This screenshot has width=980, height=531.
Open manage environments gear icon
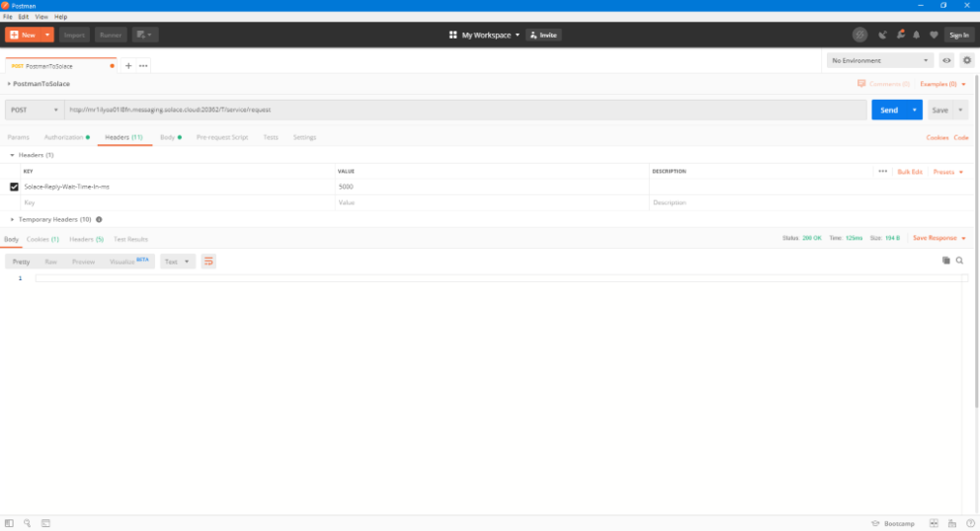pos(967,60)
